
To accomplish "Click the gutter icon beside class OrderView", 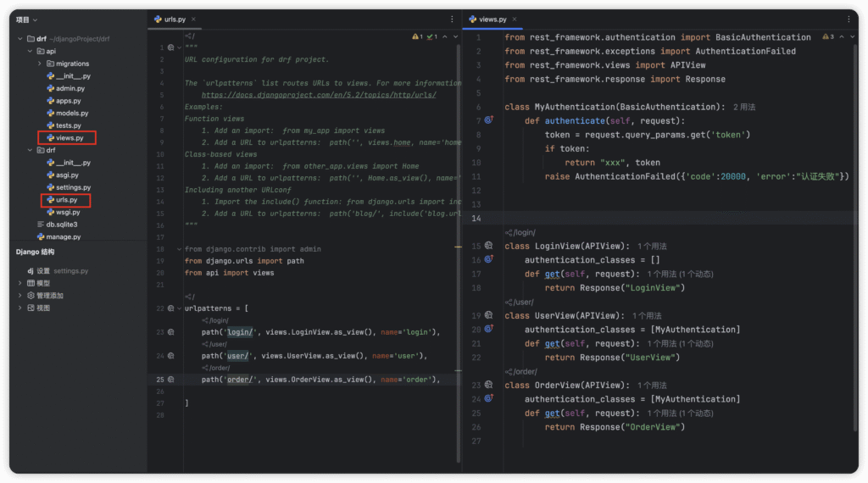I will [489, 386].
